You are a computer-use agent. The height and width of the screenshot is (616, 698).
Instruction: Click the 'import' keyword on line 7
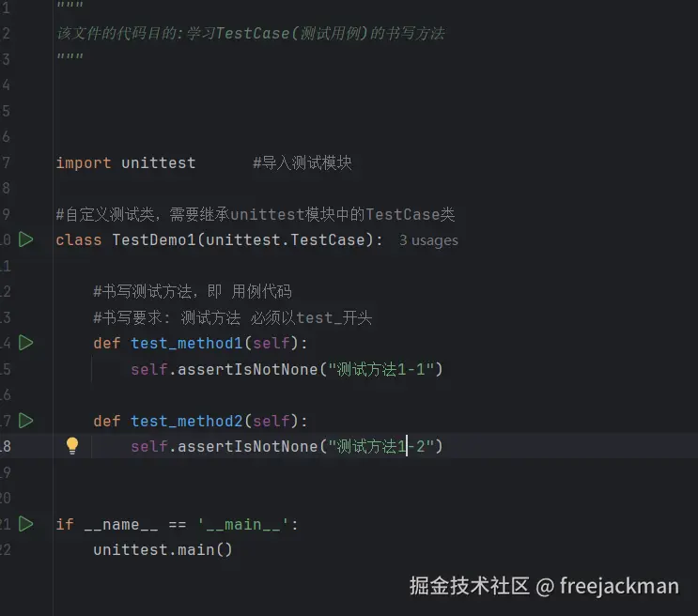point(83,162)
